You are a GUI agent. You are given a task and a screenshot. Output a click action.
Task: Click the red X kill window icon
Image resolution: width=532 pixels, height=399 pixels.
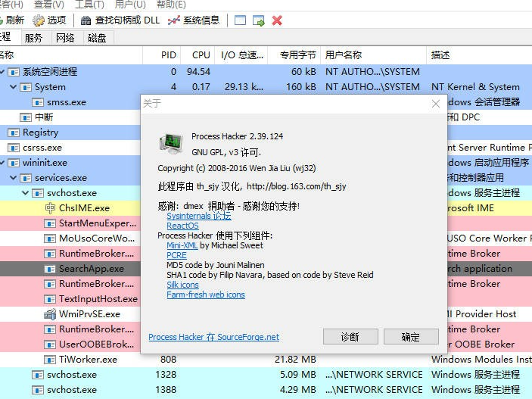277,20
